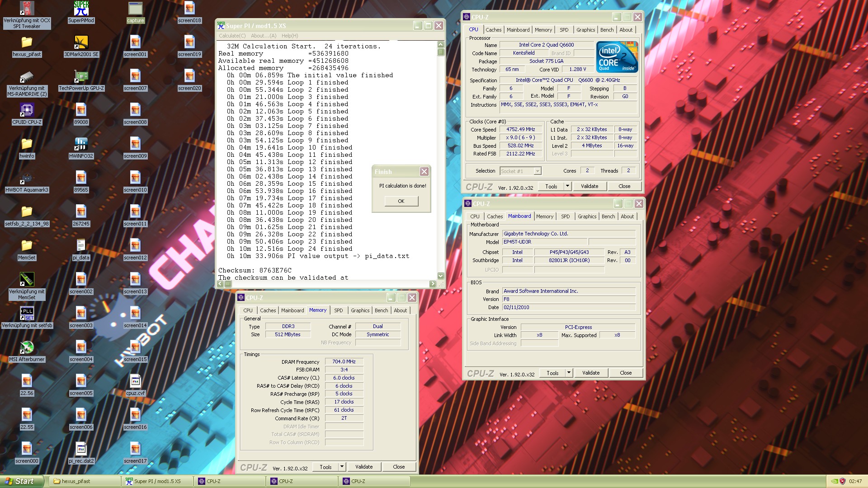868x488 pixels.
Task: Expand Tools dropdown arrow in CPU-Z Mainboard window
Action: pyautogui.click(x=569, y=373)
